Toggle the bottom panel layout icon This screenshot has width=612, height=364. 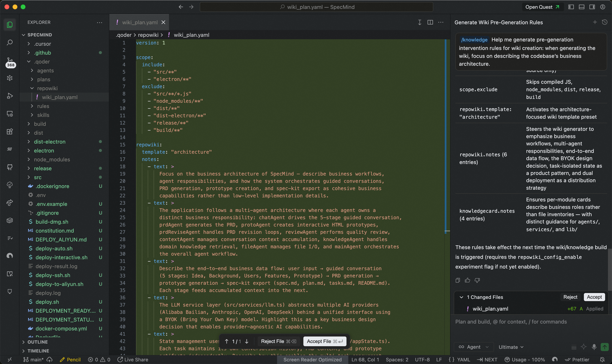click(x=582, y=7)
